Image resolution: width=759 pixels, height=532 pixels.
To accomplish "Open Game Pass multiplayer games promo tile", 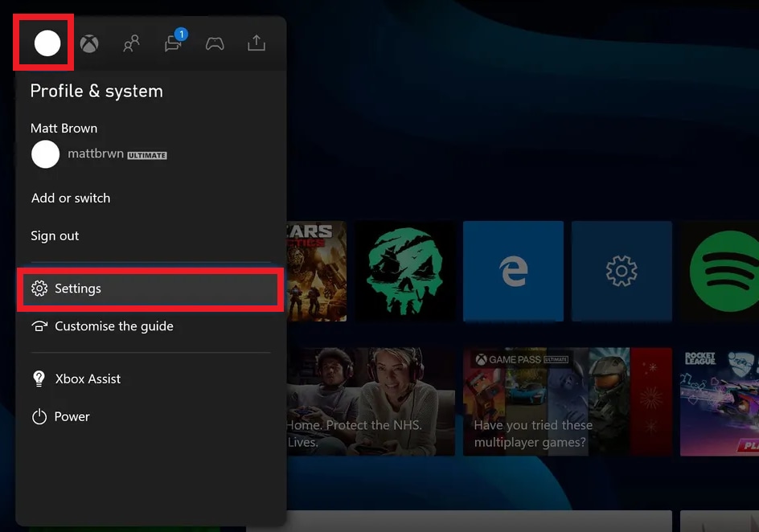I will [x=568, y=402].
